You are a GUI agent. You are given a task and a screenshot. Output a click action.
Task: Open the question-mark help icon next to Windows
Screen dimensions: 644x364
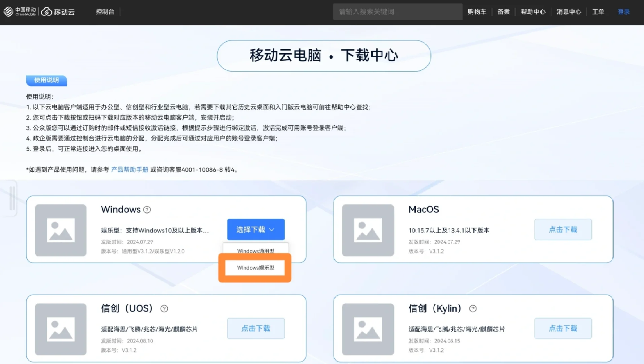[146, 210]
